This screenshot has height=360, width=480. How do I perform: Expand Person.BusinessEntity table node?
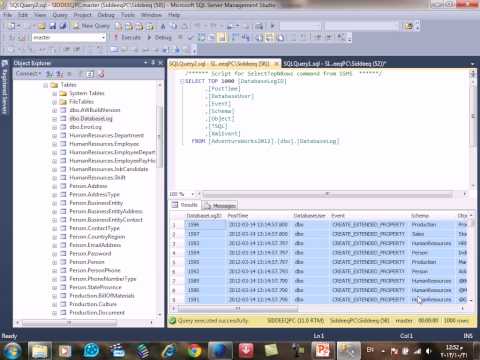55,203
